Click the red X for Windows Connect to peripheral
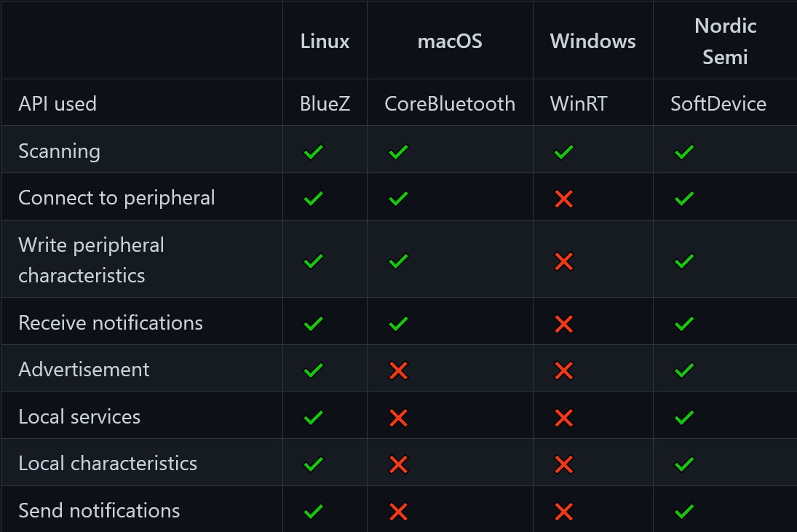797x532 pixels. (x=563, y=199)
